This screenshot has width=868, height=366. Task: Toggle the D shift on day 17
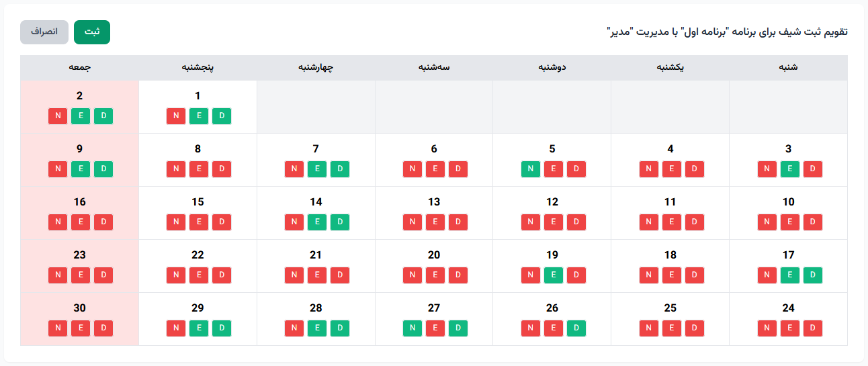pos(813,275)
